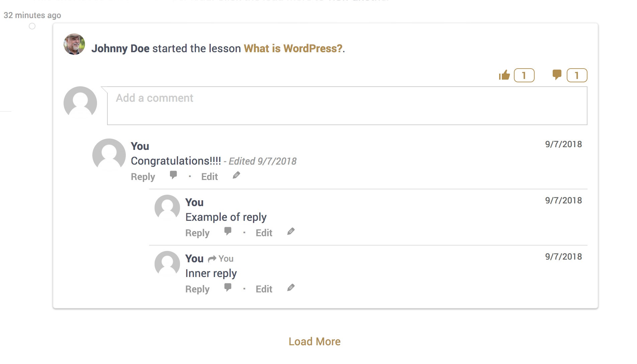Open the What is WordPress? lesson link

(293, 49)
